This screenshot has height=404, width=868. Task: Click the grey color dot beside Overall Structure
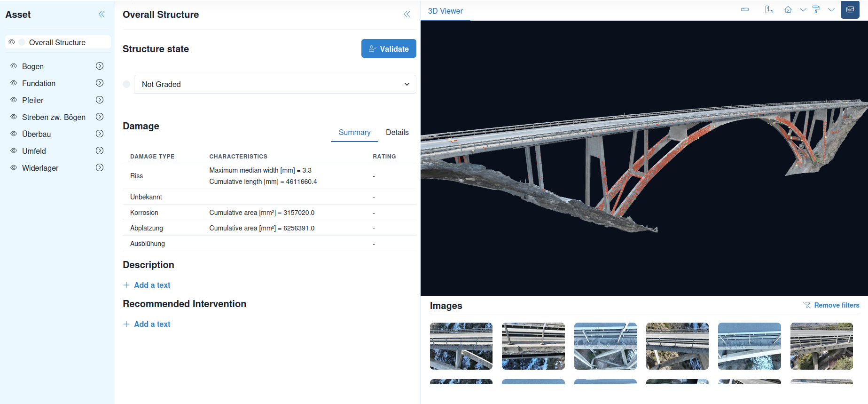click(22, 42)
